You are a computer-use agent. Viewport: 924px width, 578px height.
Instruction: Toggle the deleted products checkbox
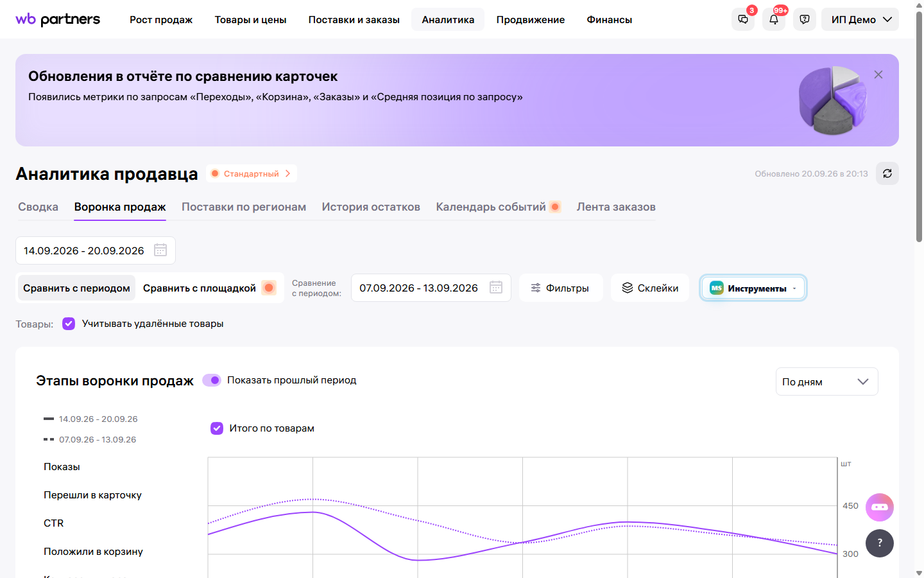coord(69,324)
